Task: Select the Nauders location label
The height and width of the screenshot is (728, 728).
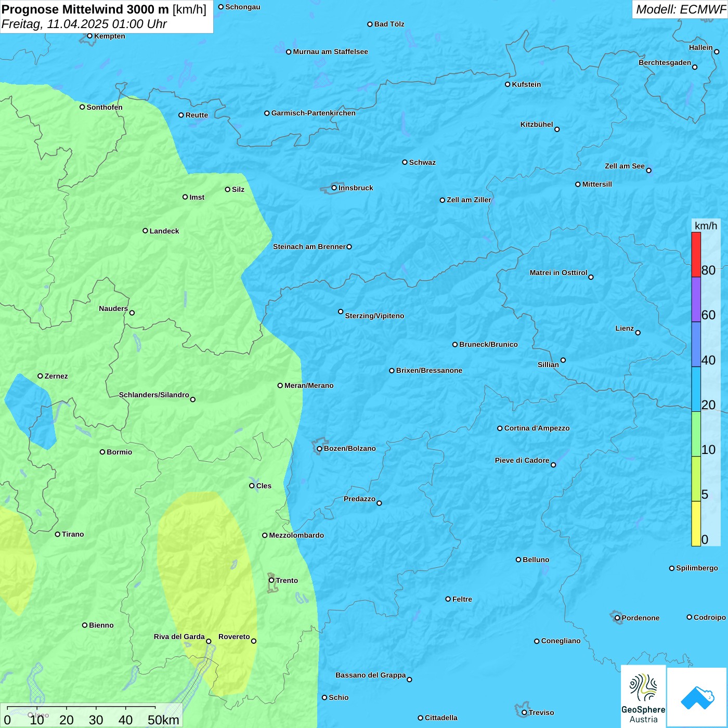Action: [x=113, y=308]
